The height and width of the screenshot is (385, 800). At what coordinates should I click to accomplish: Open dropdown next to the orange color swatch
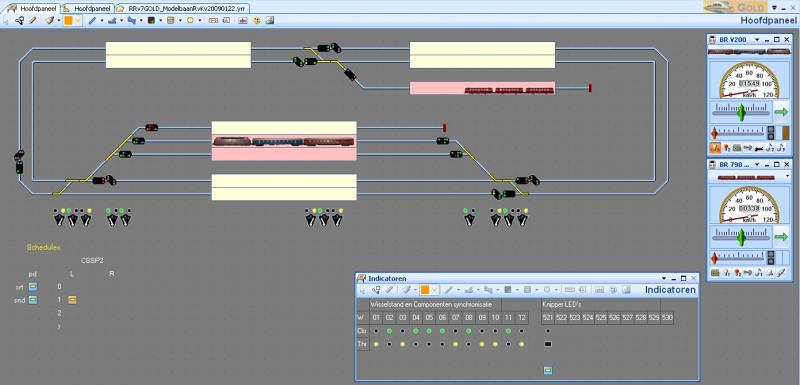78,20
